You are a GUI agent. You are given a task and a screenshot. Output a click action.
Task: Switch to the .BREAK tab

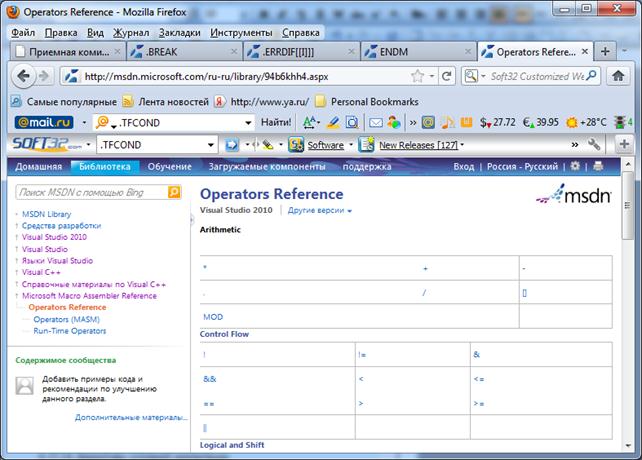point(185,52)
